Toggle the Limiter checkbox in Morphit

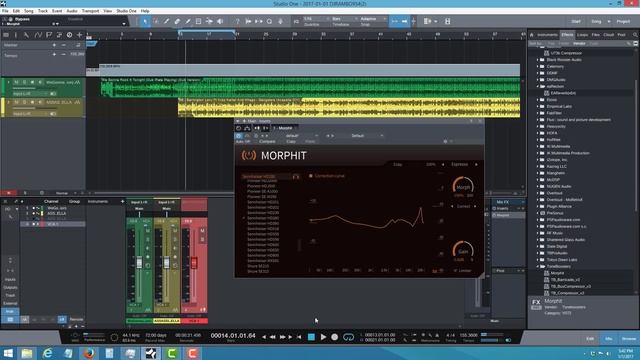[456, 271]
